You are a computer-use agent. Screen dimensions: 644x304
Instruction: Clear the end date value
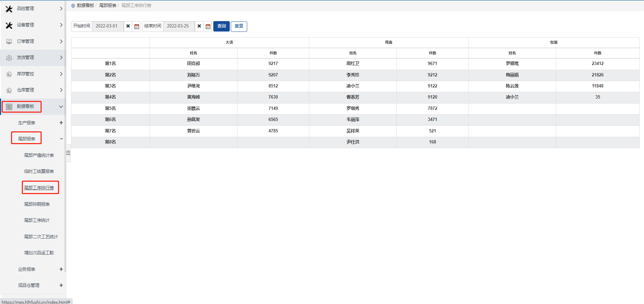[x=199, y=26]
